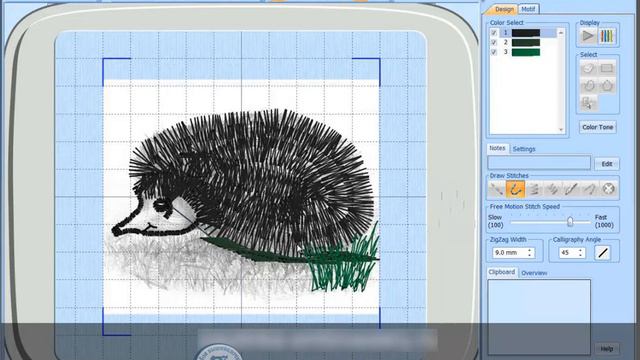
Task: Click the color number 3 label
Action: [x=505, y=52]
